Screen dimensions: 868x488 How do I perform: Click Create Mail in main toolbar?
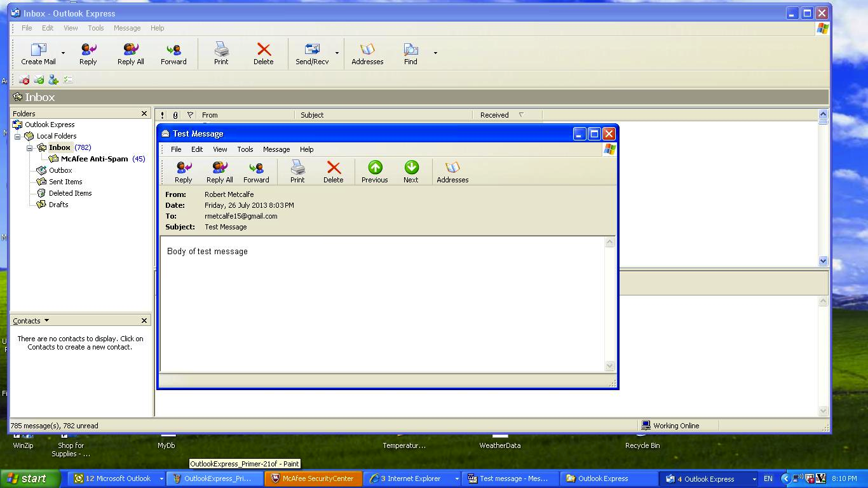click(39, 53)
